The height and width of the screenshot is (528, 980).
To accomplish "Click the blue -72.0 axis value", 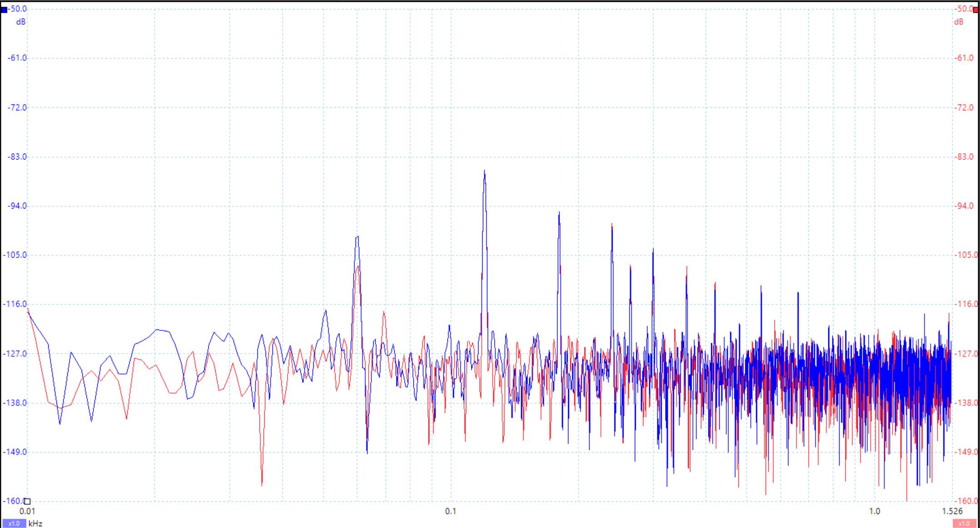I will pyautogui.click(x=17, y=107).
